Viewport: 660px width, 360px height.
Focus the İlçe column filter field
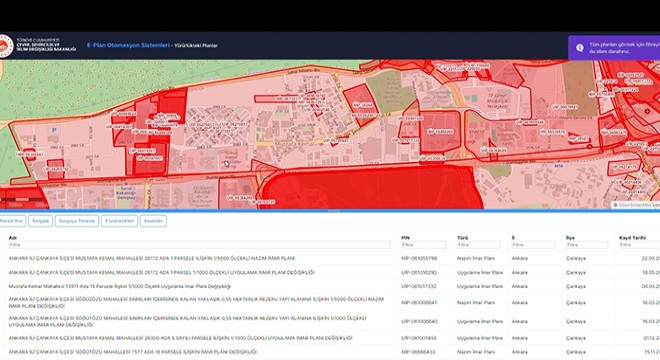587,245
